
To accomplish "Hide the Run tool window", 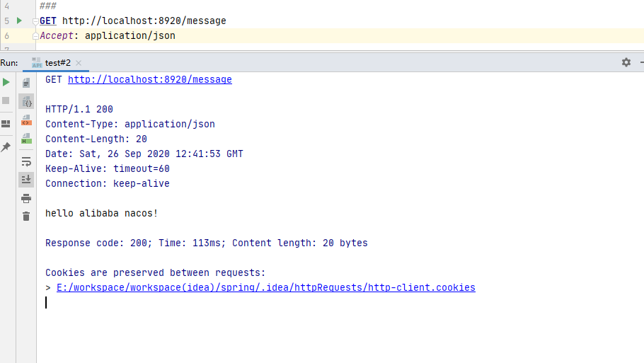I will tap(640, 62).
